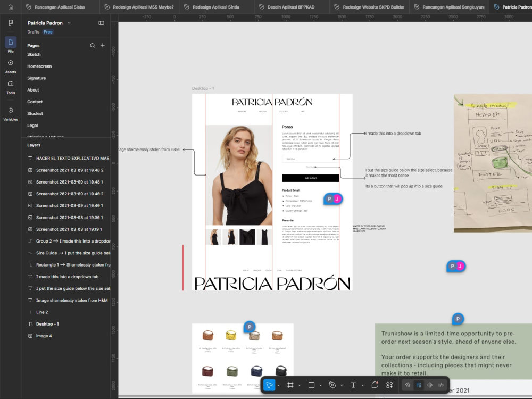Screen dimensions: 532x399
Task: Go to the Home icon tab
Action: click(x=11, y=7)
